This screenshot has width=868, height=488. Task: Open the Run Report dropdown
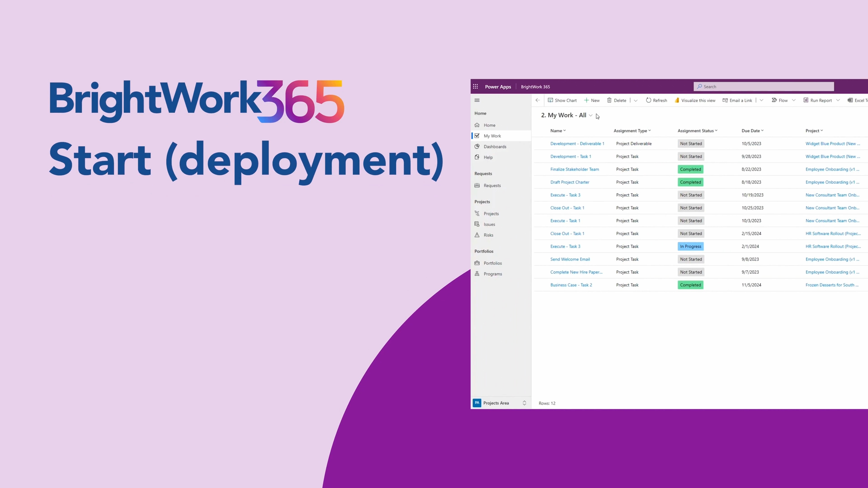coord(838,100)
